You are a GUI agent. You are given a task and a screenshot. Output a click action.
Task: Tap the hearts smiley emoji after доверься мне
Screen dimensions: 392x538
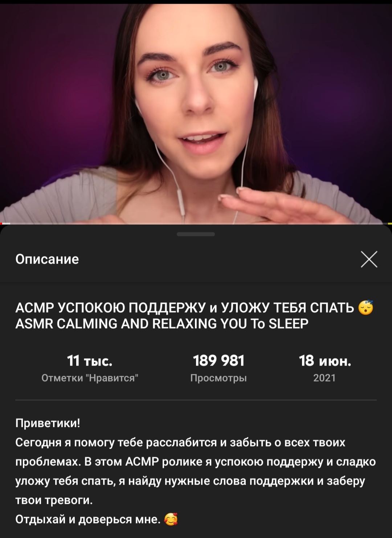point(171,519)
